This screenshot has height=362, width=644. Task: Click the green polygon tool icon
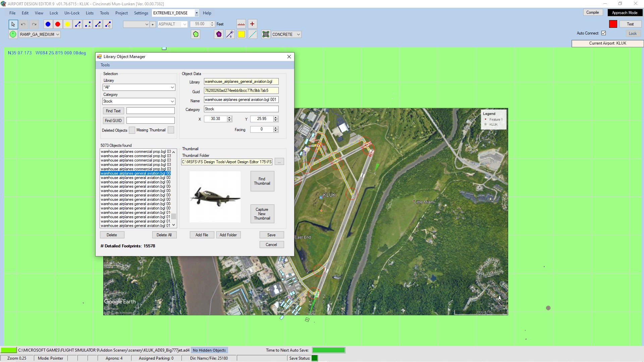196,34
